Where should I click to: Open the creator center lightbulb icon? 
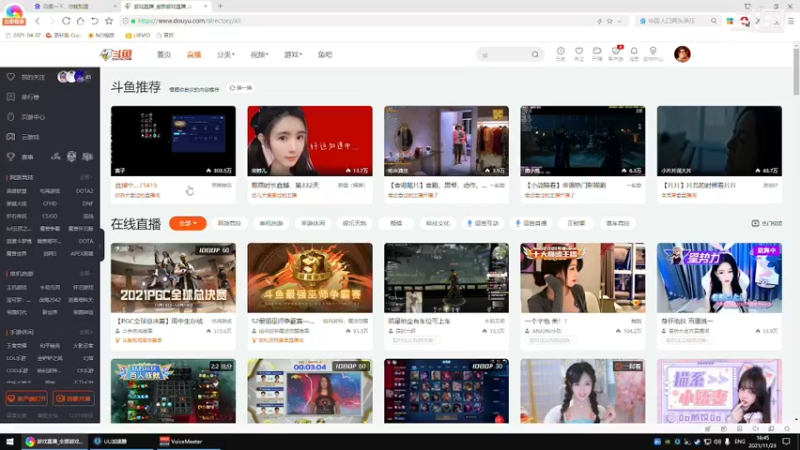click(653, 54)
